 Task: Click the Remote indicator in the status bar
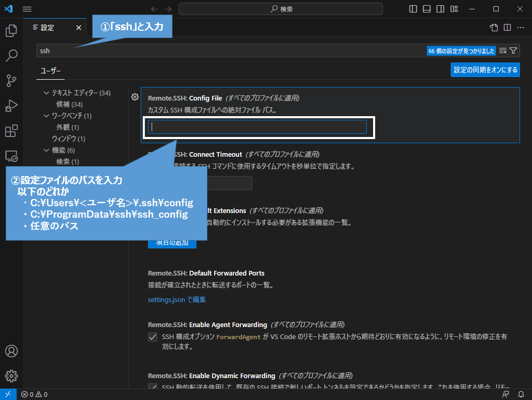click(7, 394)
